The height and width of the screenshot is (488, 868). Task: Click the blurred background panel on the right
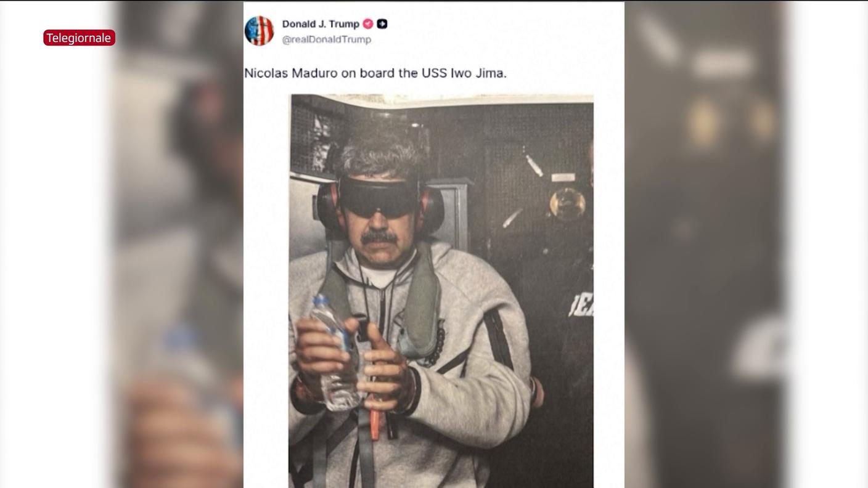(x=707, y=244)
